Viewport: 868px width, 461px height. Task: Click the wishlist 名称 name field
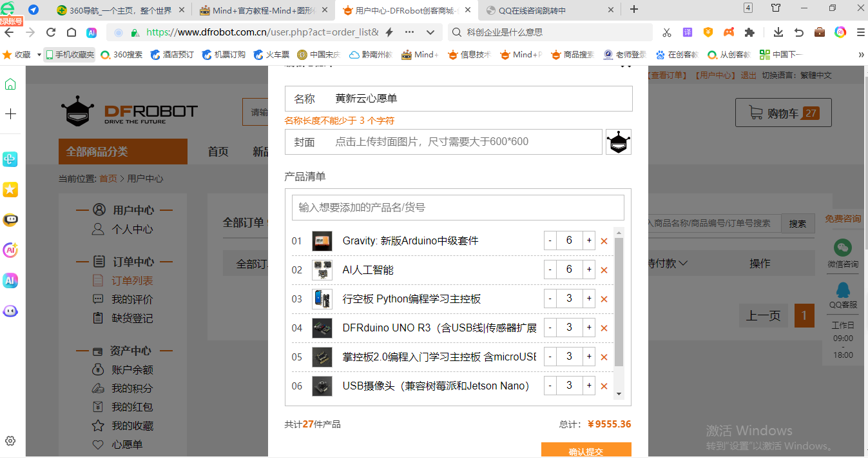click(459, 99)
